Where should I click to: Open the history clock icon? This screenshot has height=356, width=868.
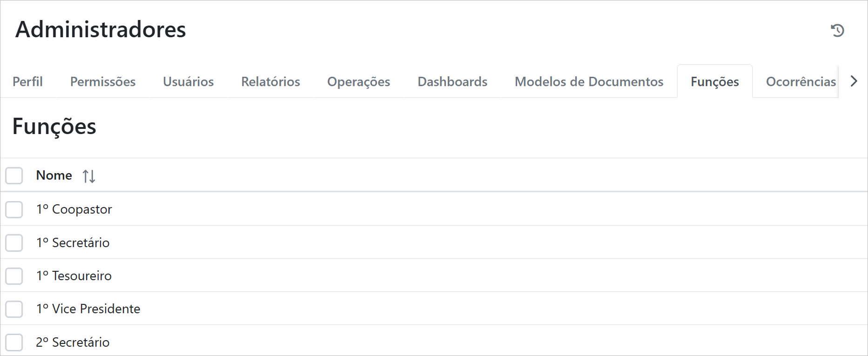coord(837,31)
